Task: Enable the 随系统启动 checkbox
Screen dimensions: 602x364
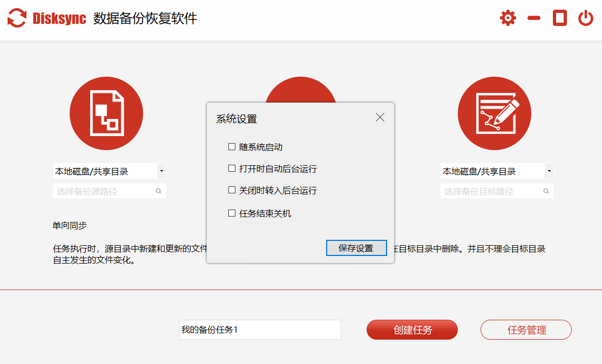Action: tap(232, 147)
